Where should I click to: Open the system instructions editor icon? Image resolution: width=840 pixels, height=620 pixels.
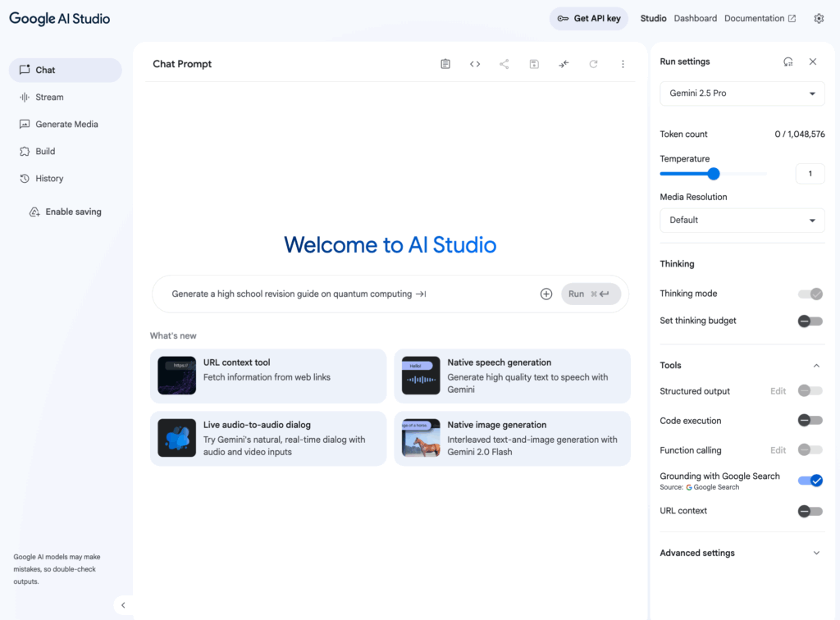[x=445, y=63]
